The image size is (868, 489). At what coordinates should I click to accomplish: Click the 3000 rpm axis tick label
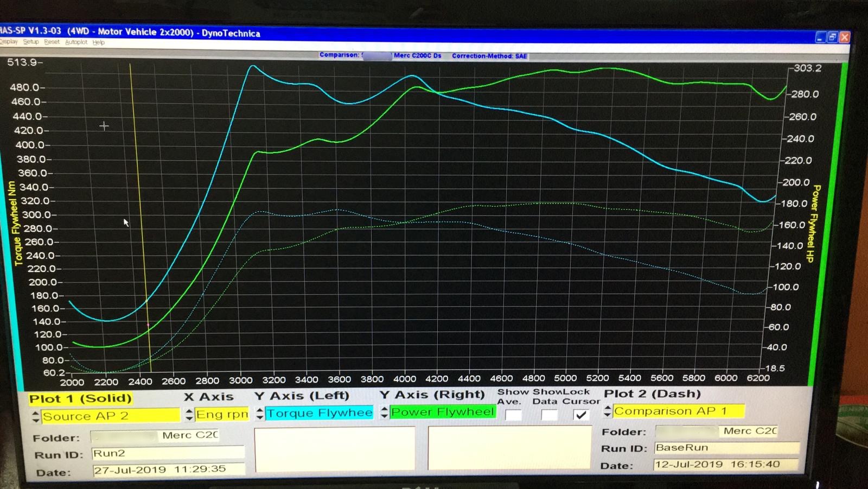240,380
